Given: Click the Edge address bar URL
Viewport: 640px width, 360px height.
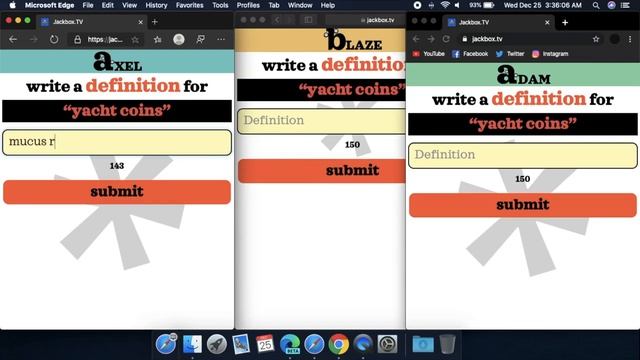Looking at the screenshot, I should tap(105, 39).
